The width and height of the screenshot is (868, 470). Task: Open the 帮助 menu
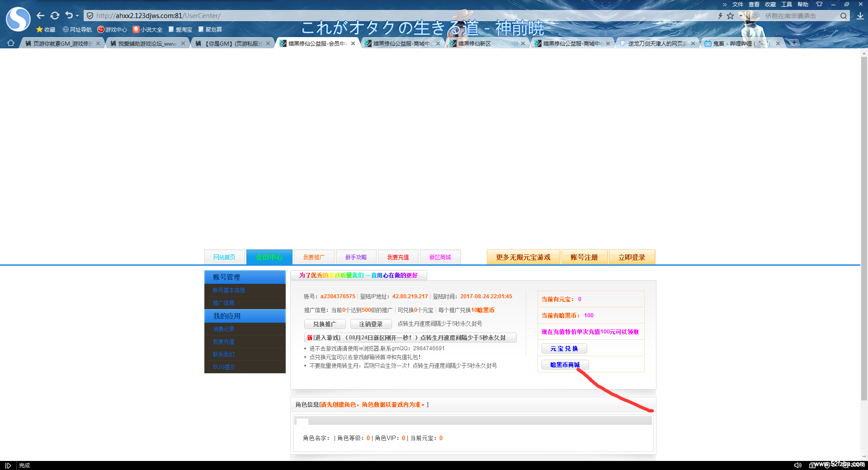[803, 5]
